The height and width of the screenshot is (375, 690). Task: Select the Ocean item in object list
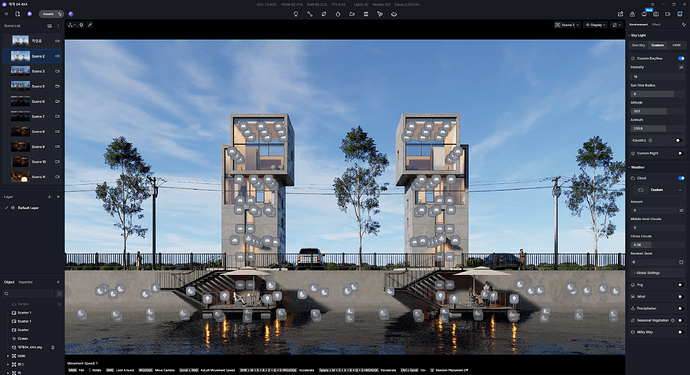tap(22, 338)
